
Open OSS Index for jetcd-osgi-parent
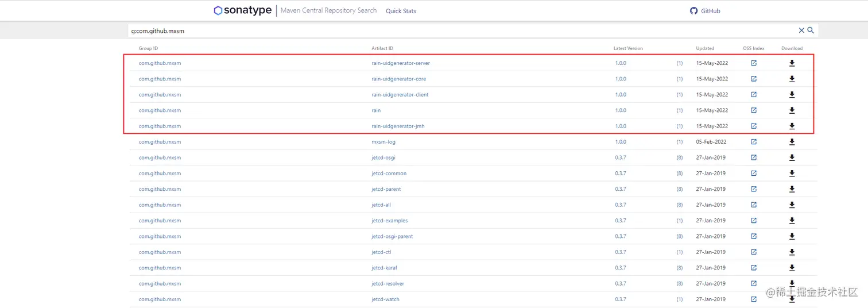[x=754, y=236]
